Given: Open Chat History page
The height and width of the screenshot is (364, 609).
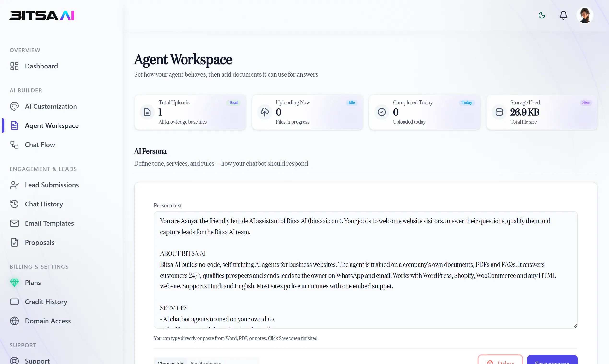Looking at the screenshot, I should tap(44, 204).
